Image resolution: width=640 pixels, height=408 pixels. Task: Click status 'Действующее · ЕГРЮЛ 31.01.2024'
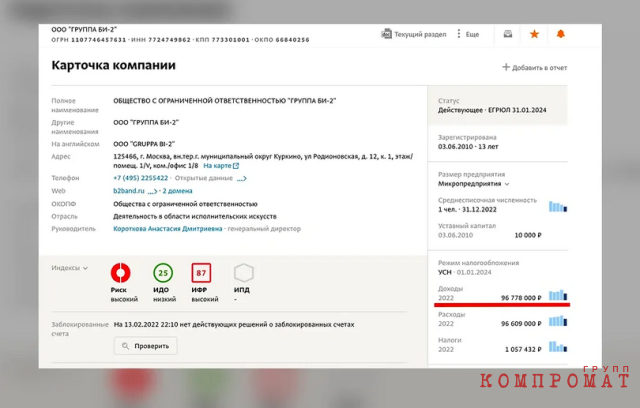(492, 110)
